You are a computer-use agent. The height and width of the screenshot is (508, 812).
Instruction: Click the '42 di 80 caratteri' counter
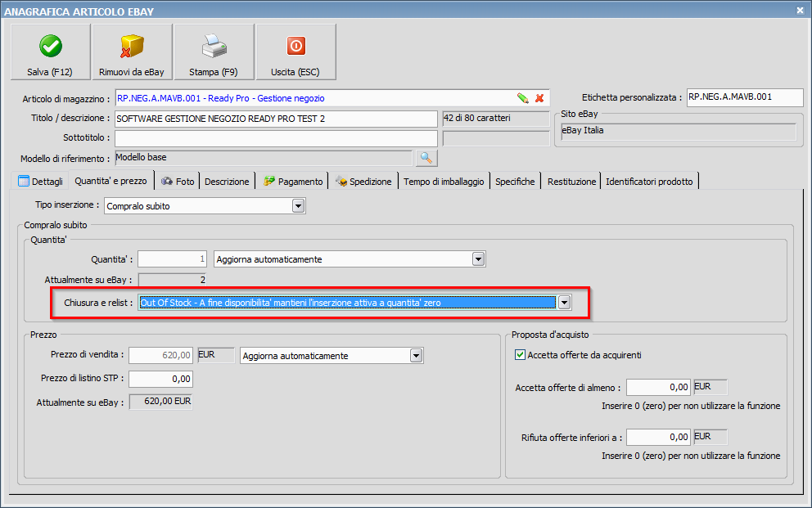(495, 119)
